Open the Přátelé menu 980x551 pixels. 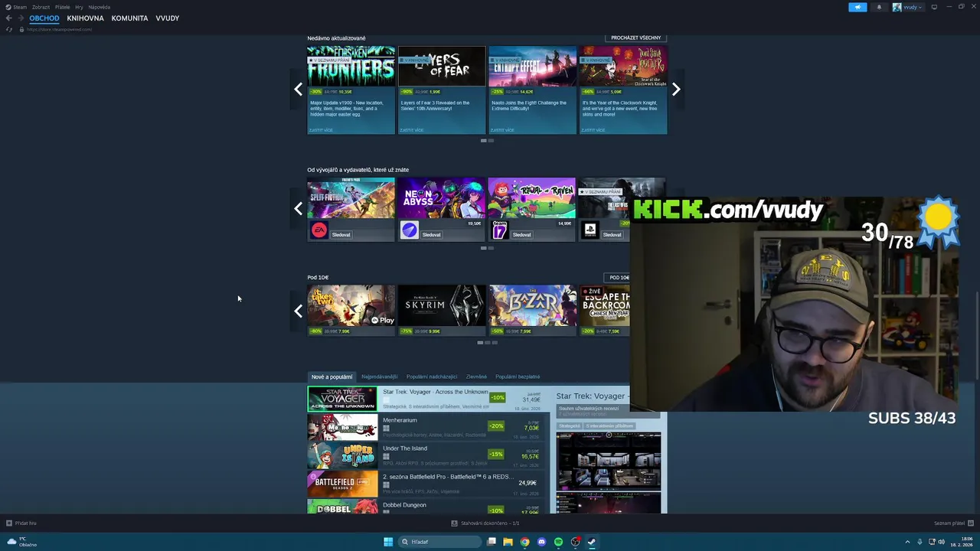62,7
